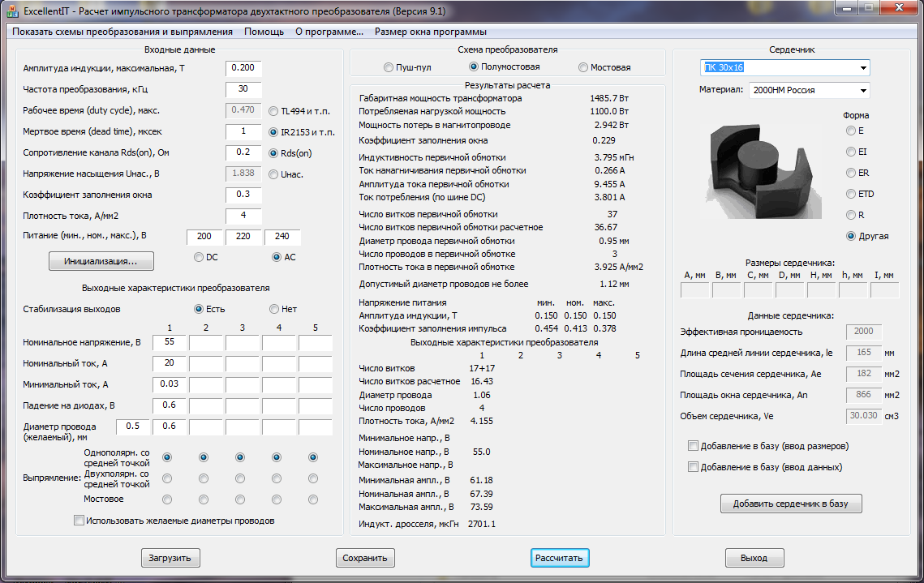Enable Добавление в базу (ввод размеров) checkbox
The width and height of the screenshot is (924, 583).
pos(693,446)
